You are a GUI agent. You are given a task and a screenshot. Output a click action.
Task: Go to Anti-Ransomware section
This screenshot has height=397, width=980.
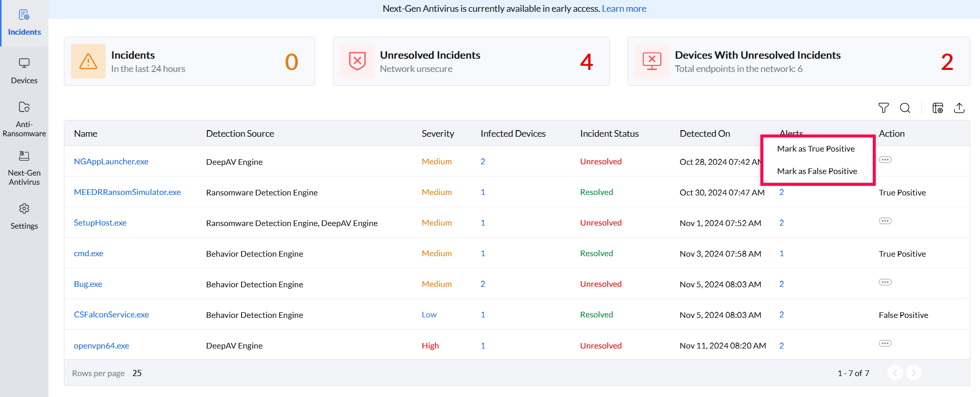click(24, 119)
